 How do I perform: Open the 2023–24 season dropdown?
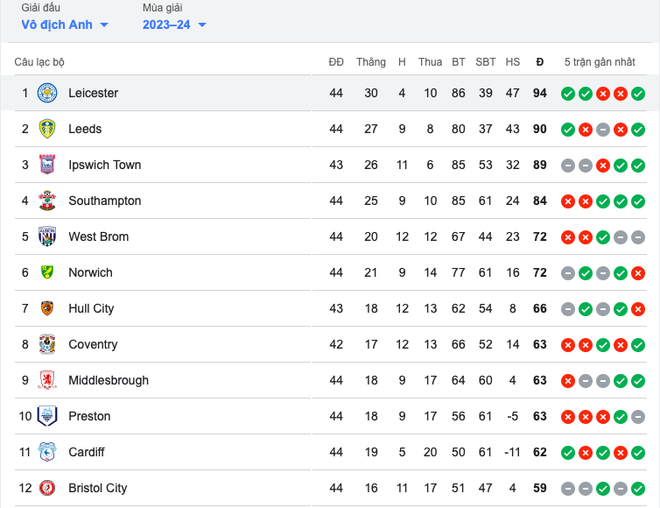pos(174,25)
